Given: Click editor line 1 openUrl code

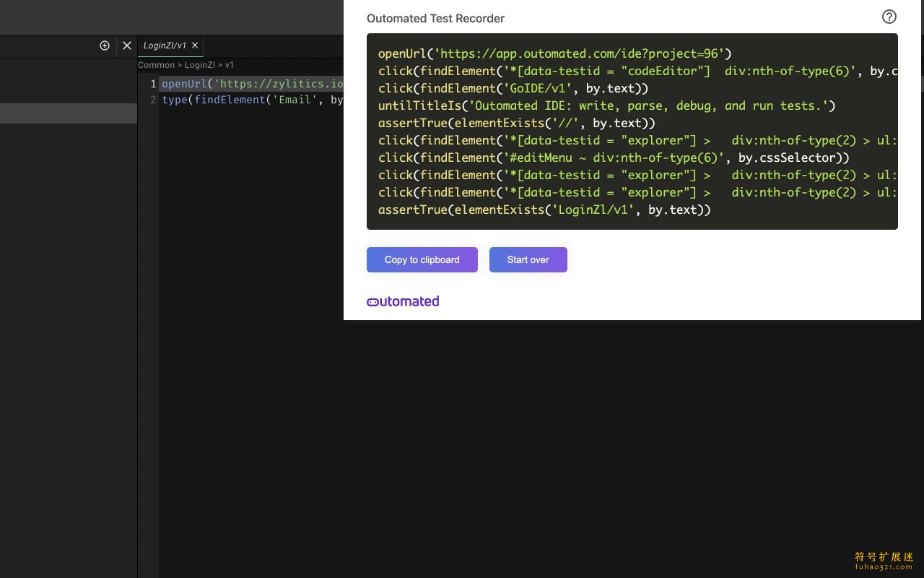Looking at the screenshot, I should 252,84.
